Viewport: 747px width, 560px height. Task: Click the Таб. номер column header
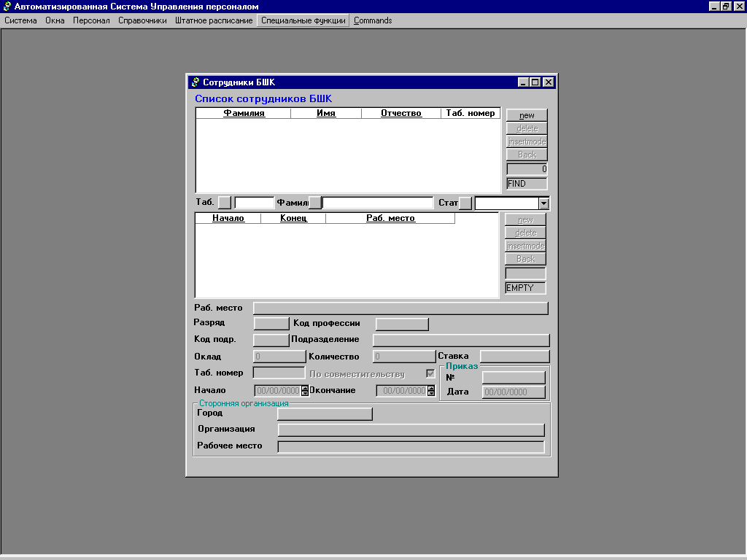click(471, 113)
